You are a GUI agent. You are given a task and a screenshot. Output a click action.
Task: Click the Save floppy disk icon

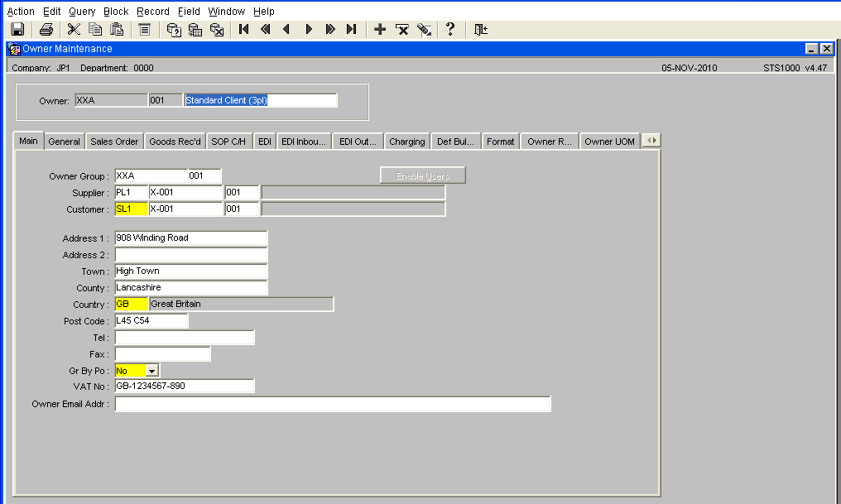(x=17, y=30)
